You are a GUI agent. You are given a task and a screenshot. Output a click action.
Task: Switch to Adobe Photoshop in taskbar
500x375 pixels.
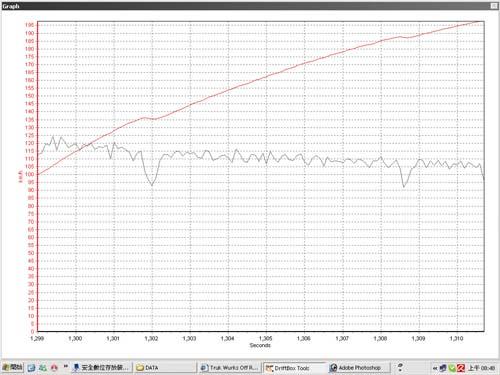[x=357, y=368]
